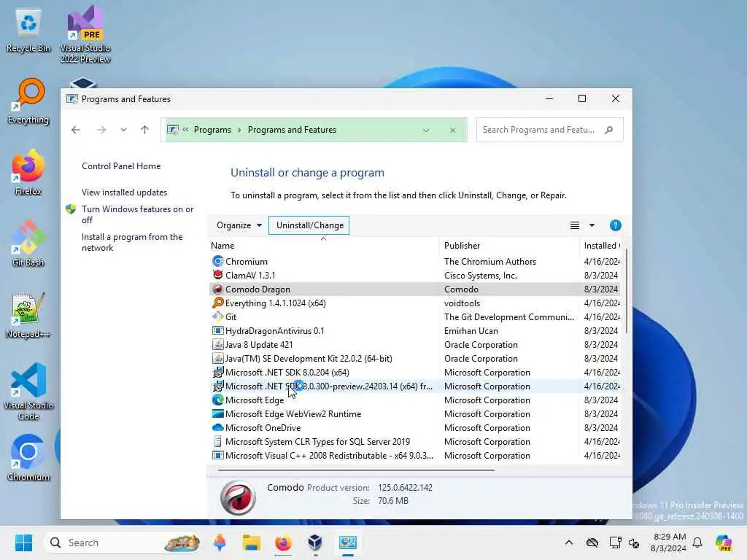This screenshot has width=747, height=560.
Task: Expand the breadcrumb overflow chevrons
Action: 185,130
